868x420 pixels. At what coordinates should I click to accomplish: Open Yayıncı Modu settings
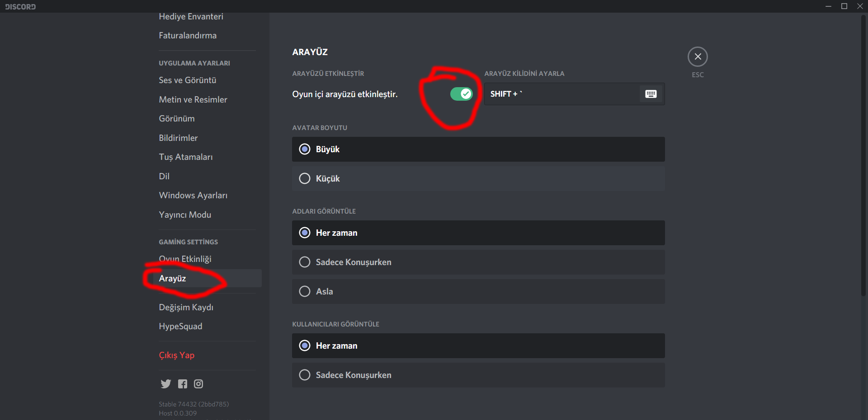(185, 215)
